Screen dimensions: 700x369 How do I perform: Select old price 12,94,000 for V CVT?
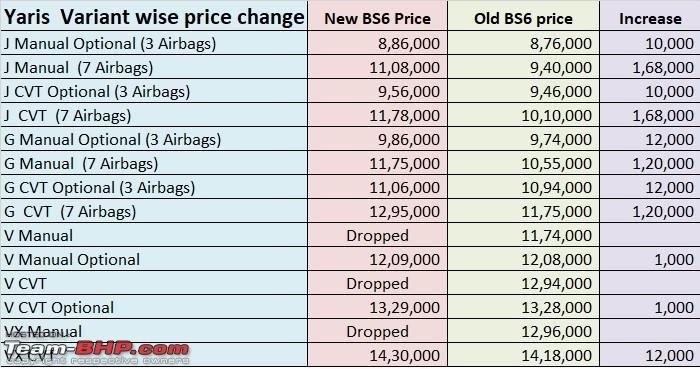[x=557, y=284]
